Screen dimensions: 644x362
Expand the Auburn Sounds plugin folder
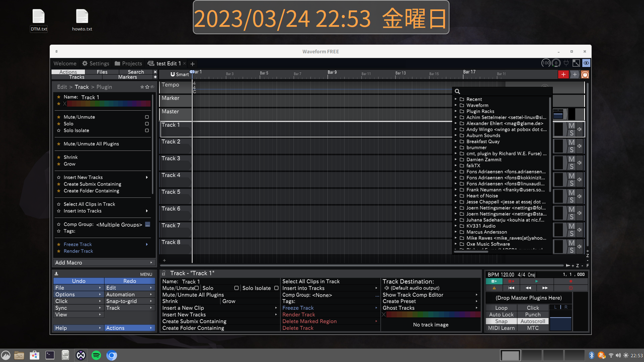point(455,135)
